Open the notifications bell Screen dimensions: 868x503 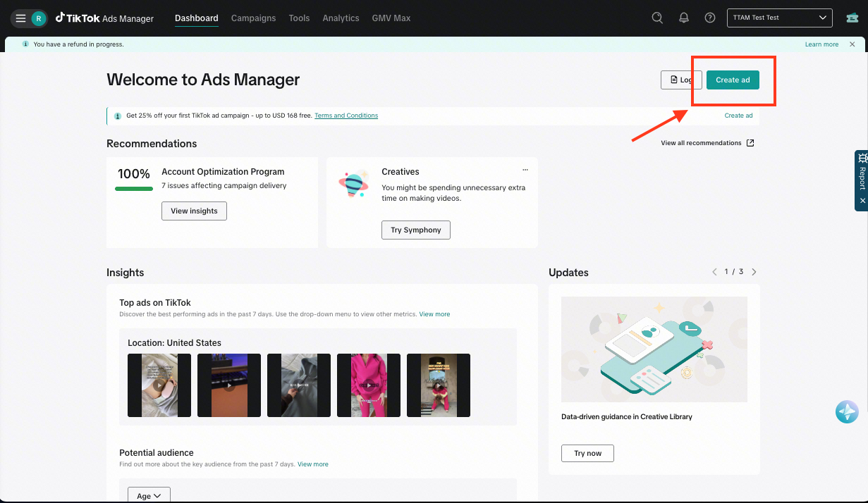tap(684, 18)
